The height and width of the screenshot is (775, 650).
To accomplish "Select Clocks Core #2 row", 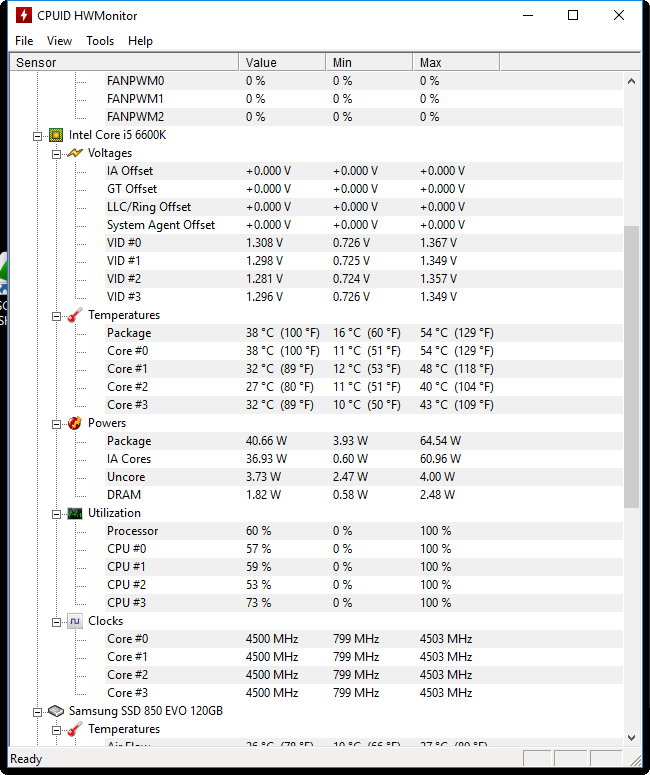I will 364,675.
